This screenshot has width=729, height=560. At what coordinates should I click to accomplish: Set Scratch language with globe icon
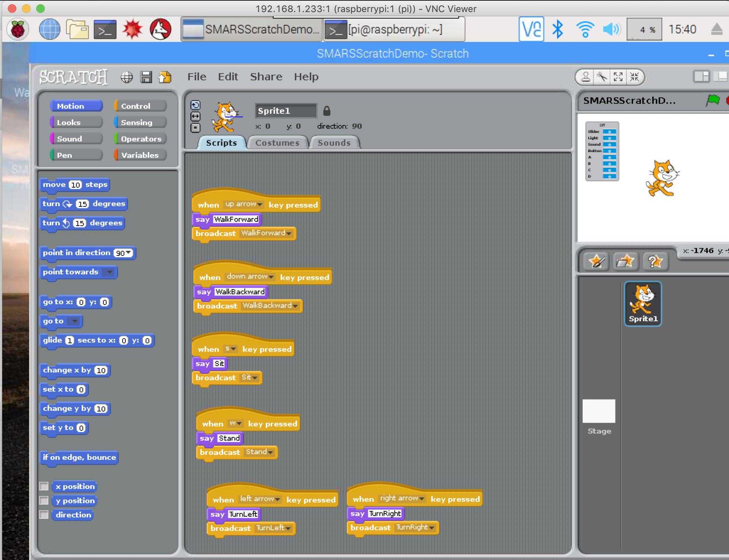127,77
